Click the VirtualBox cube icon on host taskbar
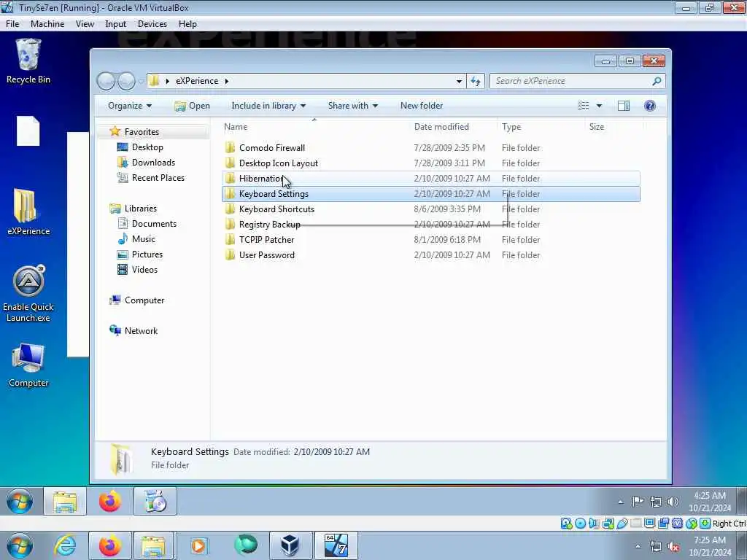Screen dimensions: 747x560 pyautogui.click(x=290, y=545)
